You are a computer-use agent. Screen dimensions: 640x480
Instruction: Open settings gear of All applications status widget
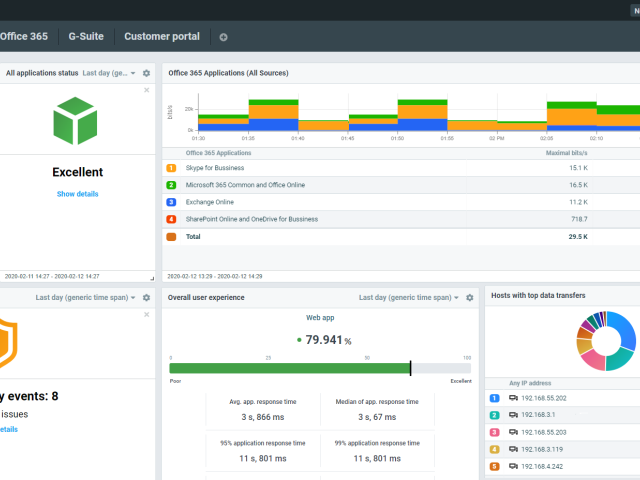click(146, 73)
